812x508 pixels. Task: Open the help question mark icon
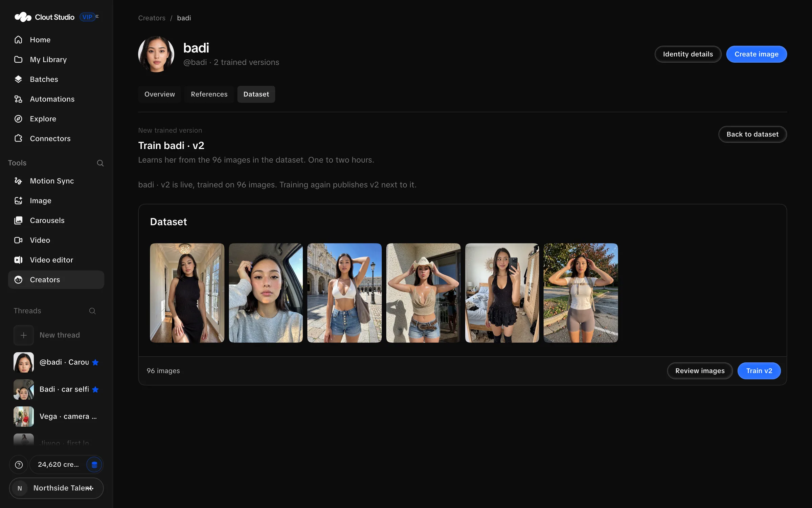pyautogui.click(x=19, y=465)
